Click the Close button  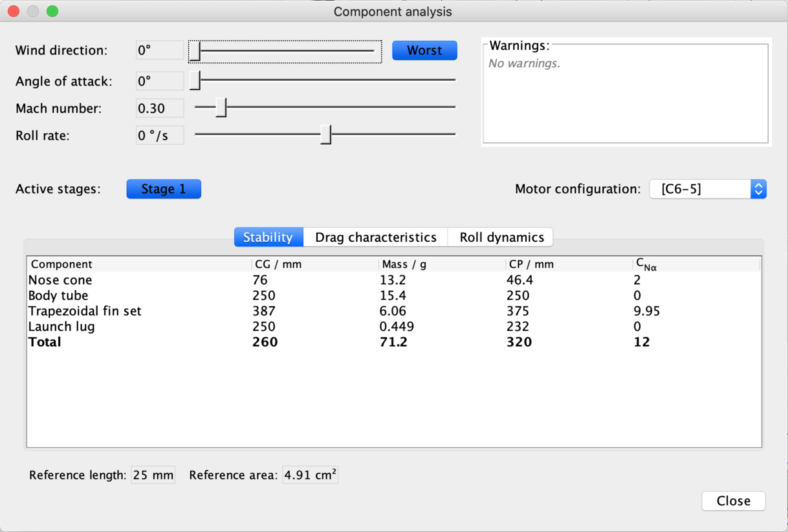click(x=733, y=501)
